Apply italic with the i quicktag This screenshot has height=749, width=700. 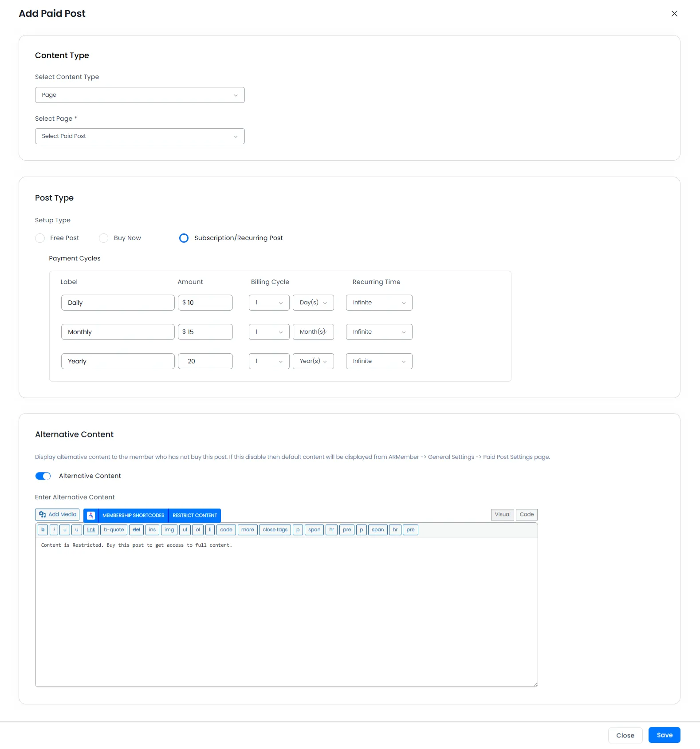coord(54,530)
